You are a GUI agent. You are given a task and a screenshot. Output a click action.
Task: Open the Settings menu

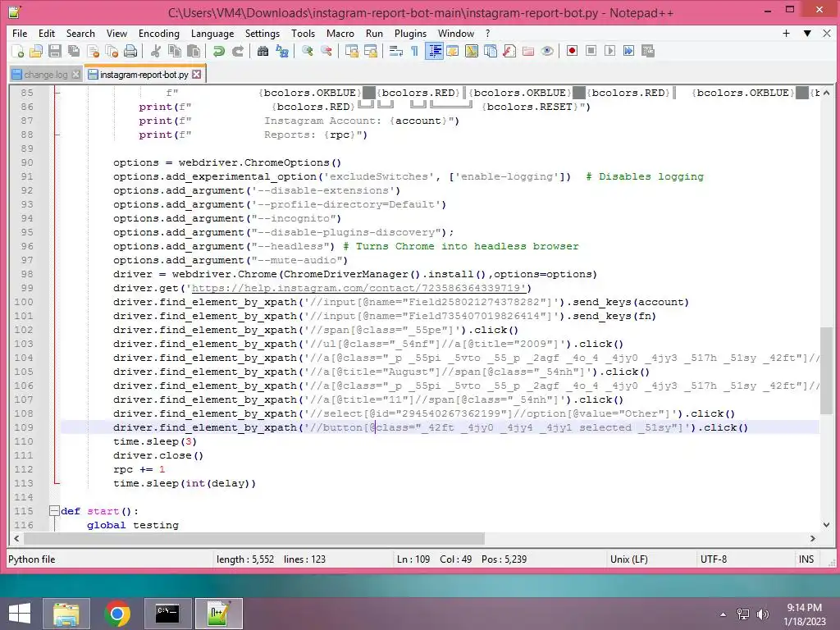click(262, 33)
